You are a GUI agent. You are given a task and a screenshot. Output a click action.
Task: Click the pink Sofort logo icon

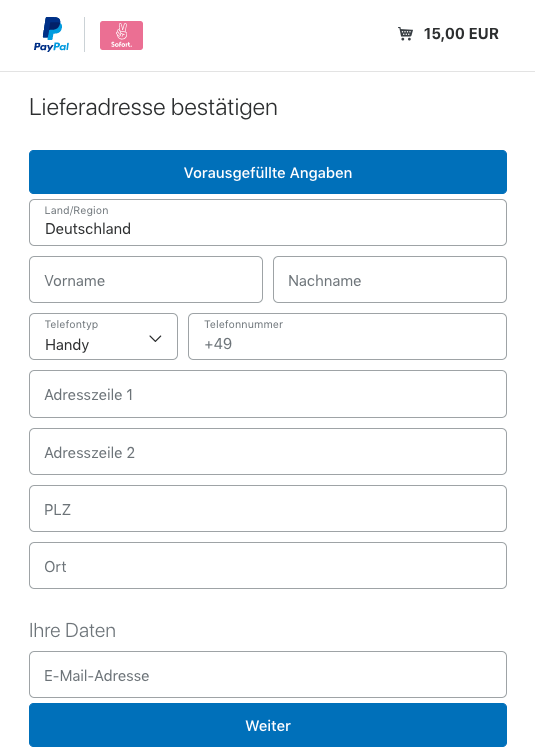[121, 35]
